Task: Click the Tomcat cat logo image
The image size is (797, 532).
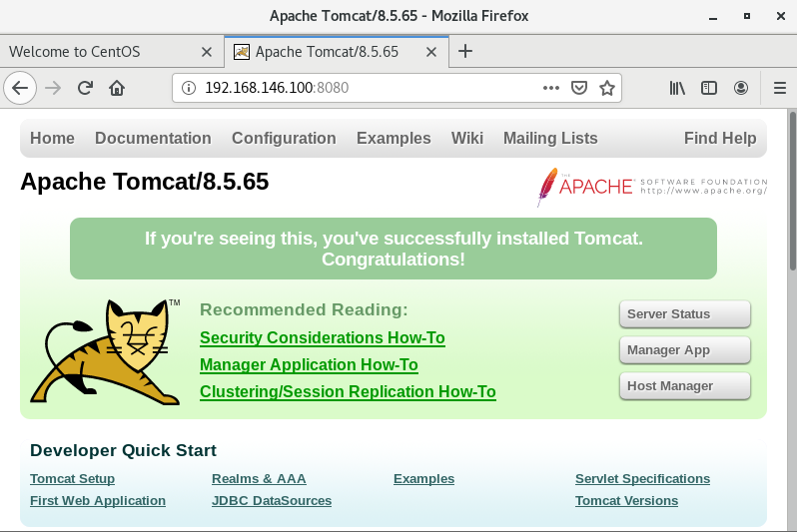Action: (105, 351)
